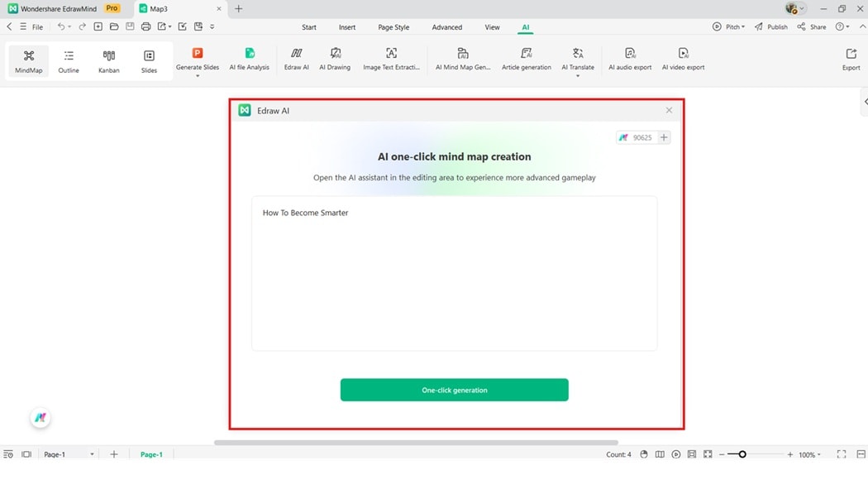
Task: Switch to the Insert ribbon tab
Action: pos(346,26)
